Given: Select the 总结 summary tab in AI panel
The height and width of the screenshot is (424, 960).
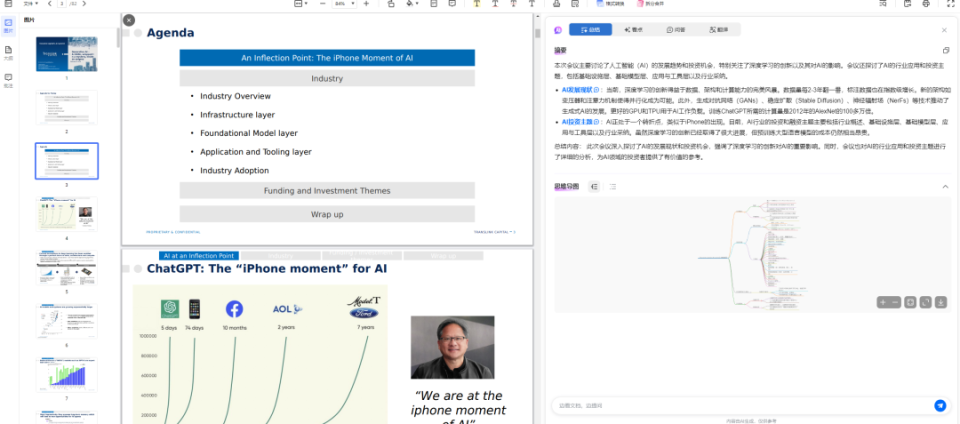Looking at the screenshot, I should pyautogui.click(x=591, y=29).
